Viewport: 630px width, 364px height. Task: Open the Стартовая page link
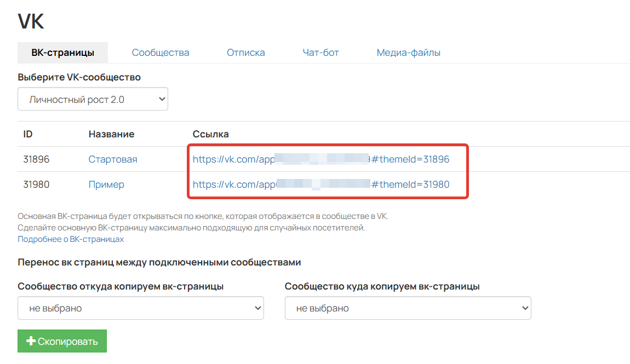113,159
